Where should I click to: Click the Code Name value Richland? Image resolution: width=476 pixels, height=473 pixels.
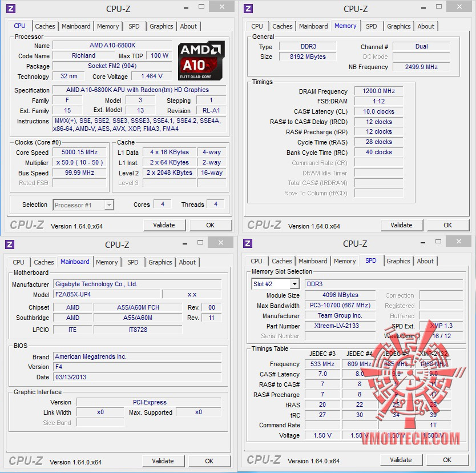pos(83,55)
